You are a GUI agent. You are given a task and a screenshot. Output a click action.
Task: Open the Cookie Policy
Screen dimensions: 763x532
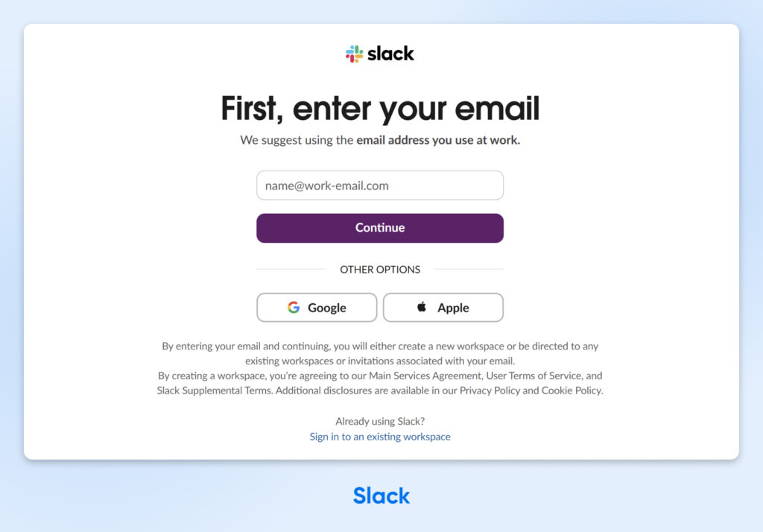coord(571,390)
